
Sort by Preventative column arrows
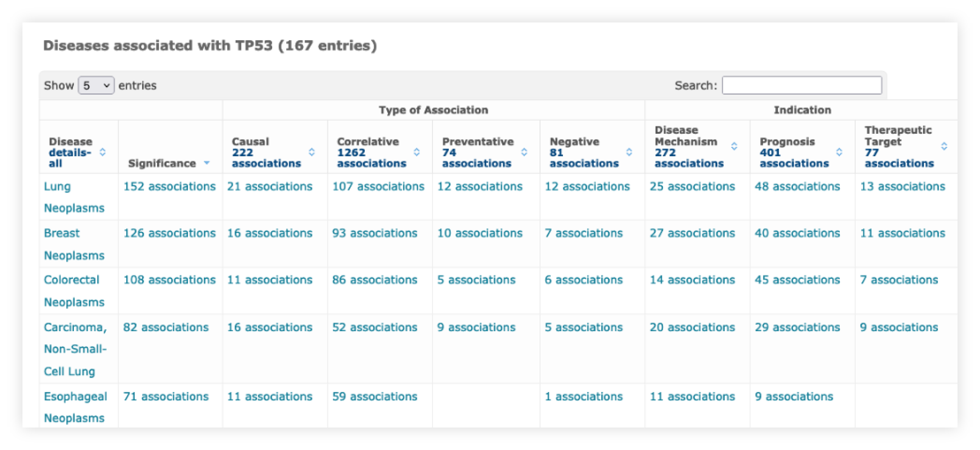pos(524,152)
